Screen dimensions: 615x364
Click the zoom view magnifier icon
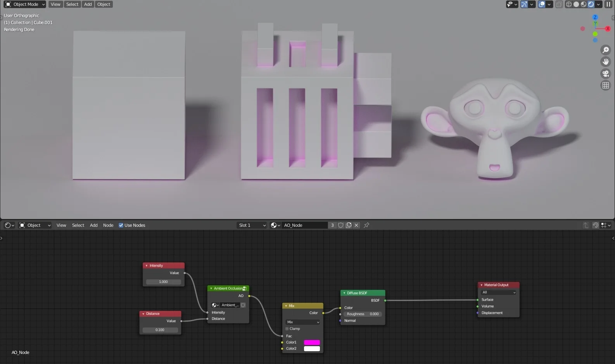click(606, 50)
